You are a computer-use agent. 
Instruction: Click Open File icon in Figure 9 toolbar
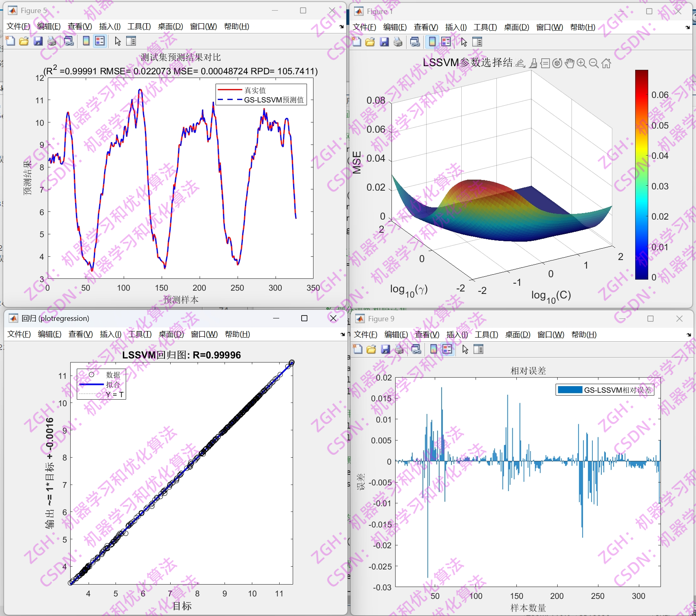point(371,349)
